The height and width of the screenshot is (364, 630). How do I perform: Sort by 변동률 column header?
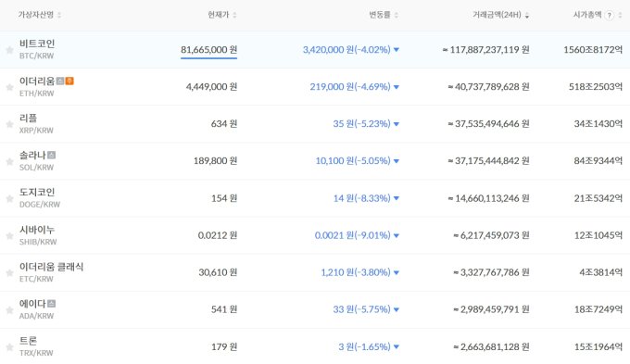(x=384, y=15)
